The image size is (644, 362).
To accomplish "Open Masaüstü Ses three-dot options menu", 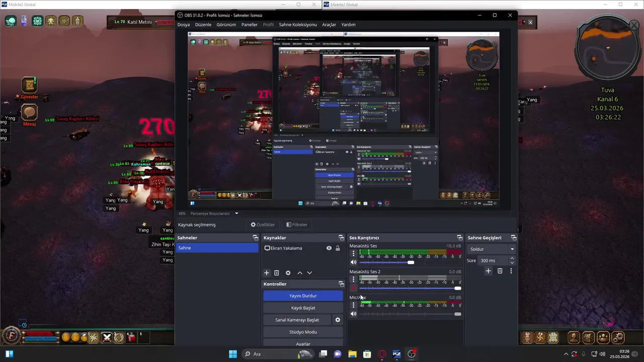I will click(353, 253).
